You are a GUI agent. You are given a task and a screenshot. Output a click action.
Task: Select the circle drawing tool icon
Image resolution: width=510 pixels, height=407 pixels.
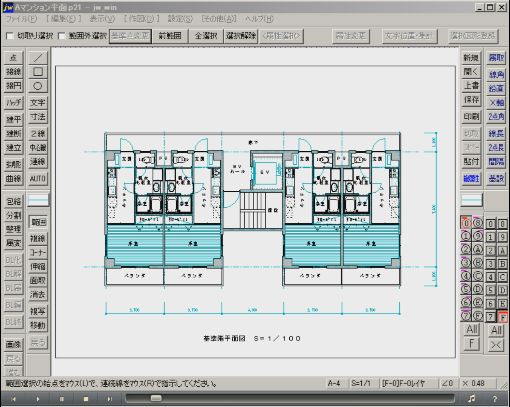pyautogui.click(x=38, y=86)
